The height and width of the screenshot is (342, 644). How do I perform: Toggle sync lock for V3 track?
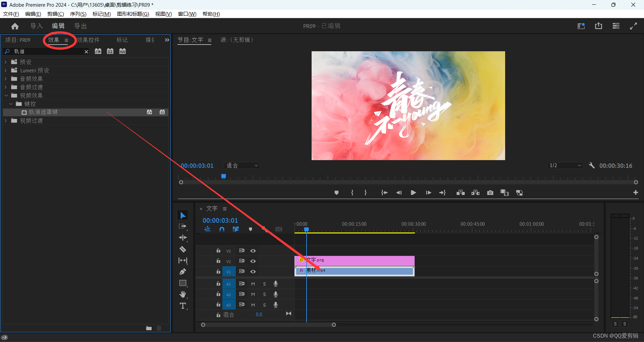241,251
